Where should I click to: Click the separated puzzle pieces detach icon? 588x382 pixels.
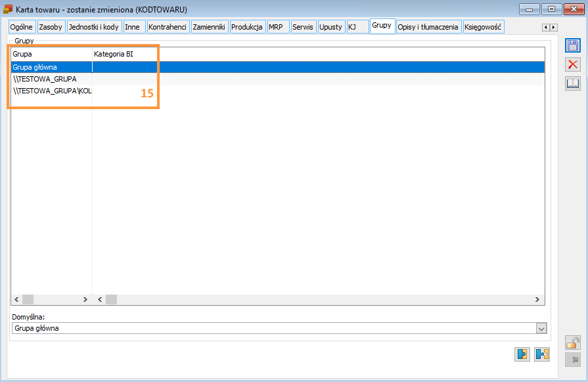542,354
